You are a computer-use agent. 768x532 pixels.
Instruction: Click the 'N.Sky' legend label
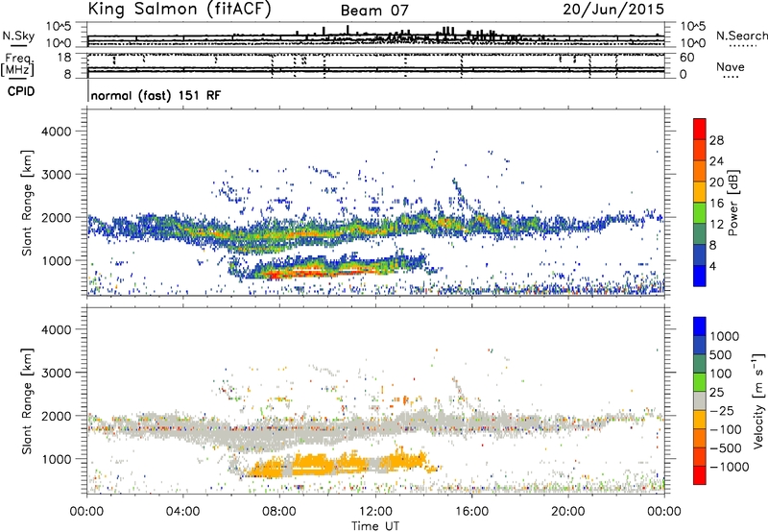(x=18, y=36)
